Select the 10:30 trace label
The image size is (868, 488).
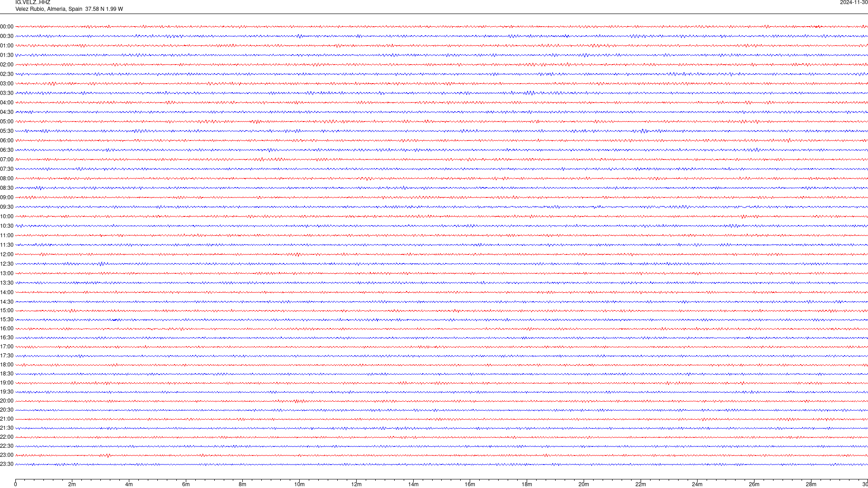click(7, 226)
